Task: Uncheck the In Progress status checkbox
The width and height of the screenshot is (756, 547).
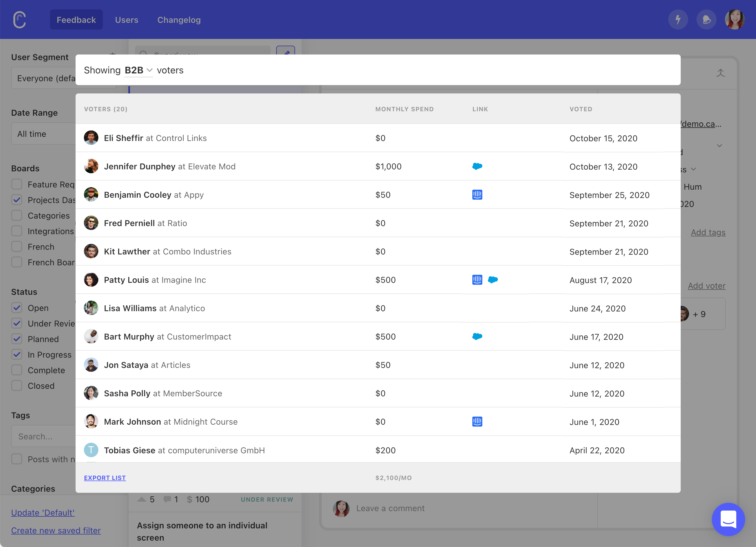Action: [x=17, y=354]
